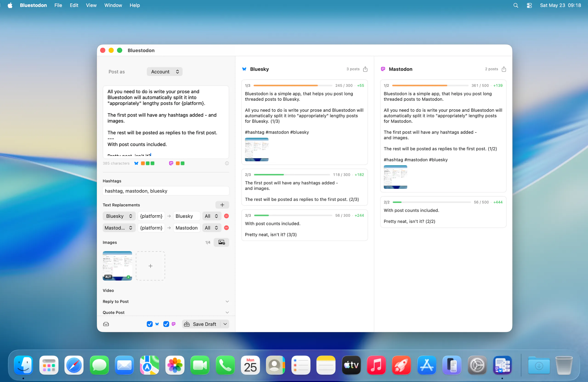
Task: Click the Mastodon replacement value field
Action: pos(186,228)
